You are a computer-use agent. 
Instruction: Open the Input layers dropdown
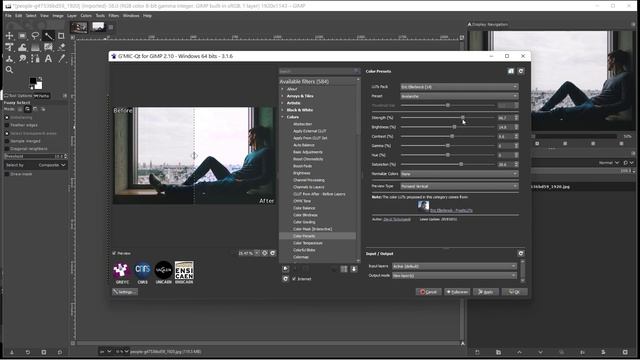click(x=454, y=266)
